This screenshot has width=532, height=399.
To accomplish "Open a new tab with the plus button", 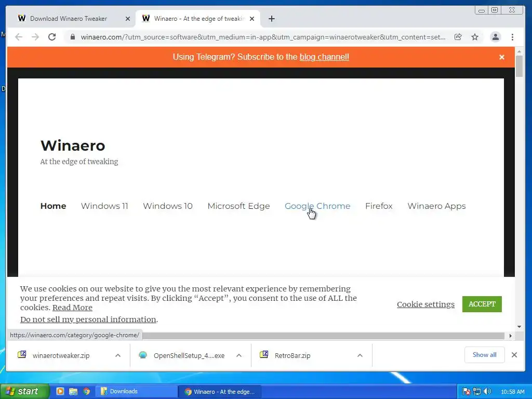I will coord(271,19).
